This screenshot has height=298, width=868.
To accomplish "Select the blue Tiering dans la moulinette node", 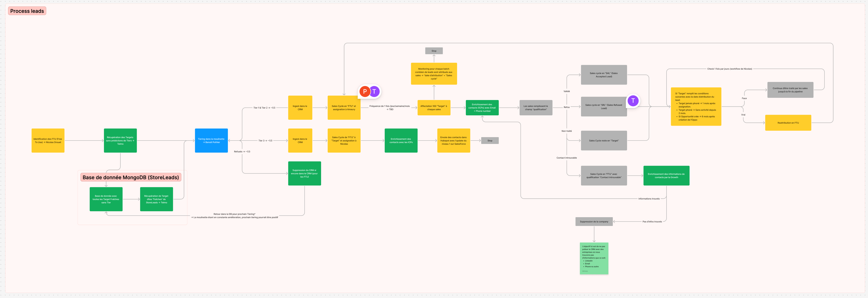I will pos(211,140).
